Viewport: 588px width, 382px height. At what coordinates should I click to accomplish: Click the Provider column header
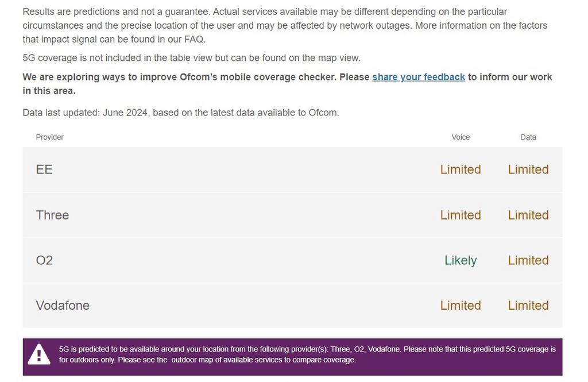(x=49, y=137)
